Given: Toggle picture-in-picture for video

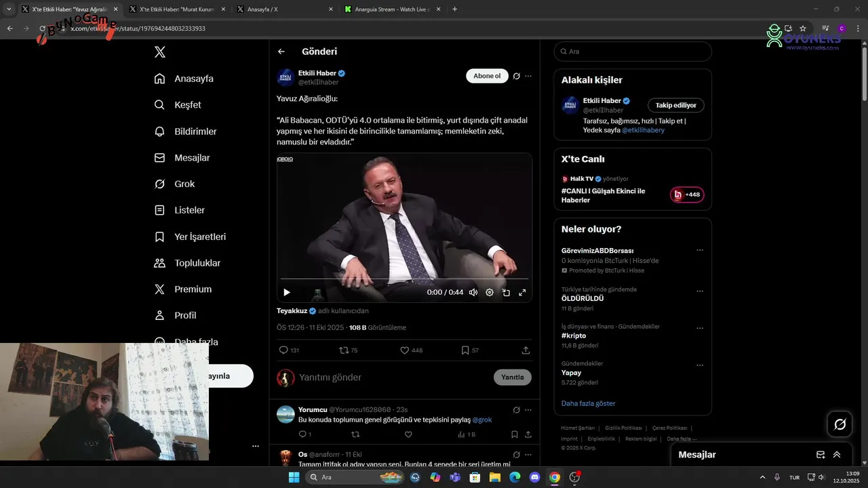Looking at the screenshot, I should pos(506,293).
